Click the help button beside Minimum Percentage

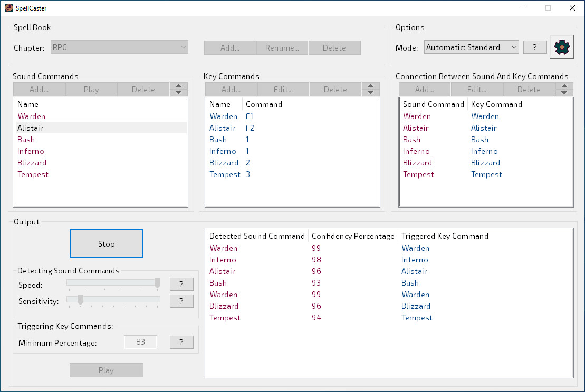[x=181, y=342]
